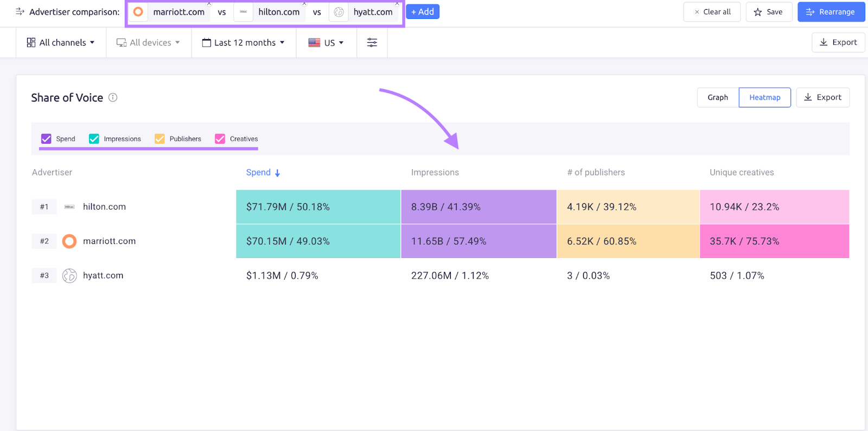Click the 227.06M / 1.12% impressions value
The image size is (868, 431).
(x=450, y=275)
